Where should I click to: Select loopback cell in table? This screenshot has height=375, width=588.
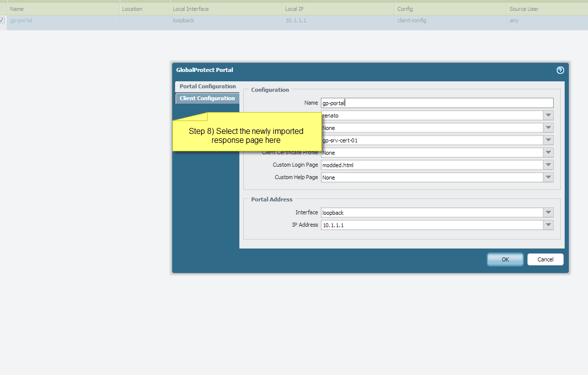(226, 22)
